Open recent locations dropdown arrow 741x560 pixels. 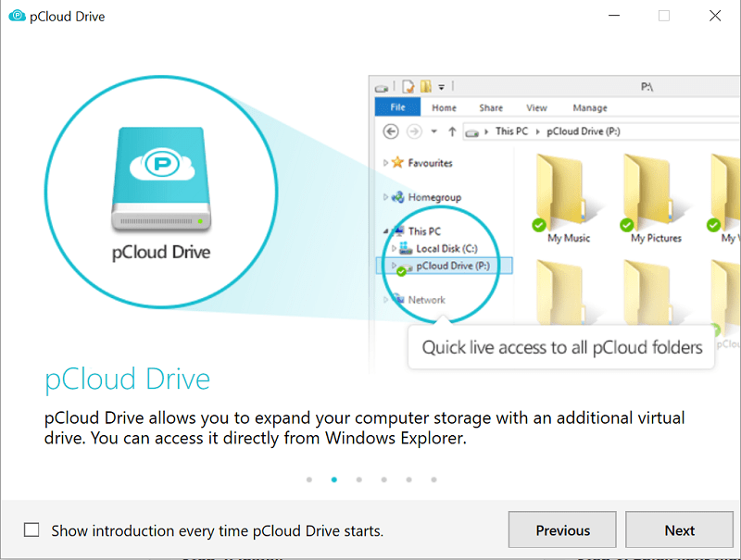click(433, 131)
